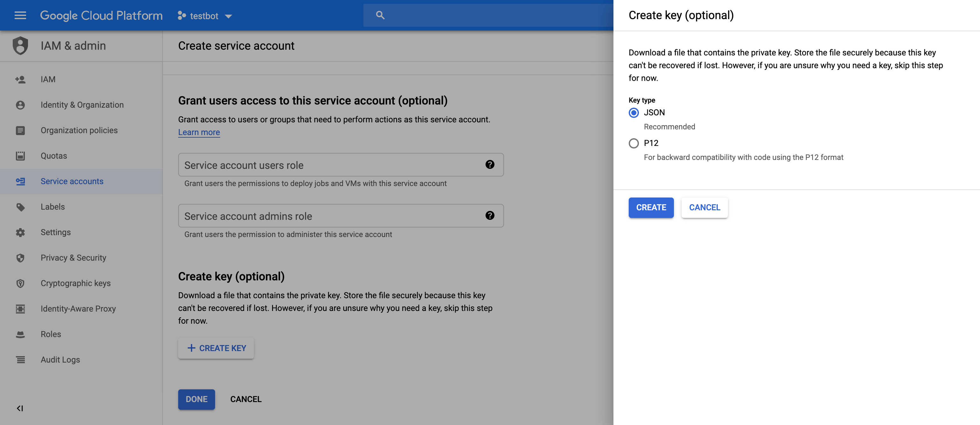The height and width of the screenshot is (425, 980).
Task: Click Settings menu item in sidebar
Action: (x=55, y=232)
